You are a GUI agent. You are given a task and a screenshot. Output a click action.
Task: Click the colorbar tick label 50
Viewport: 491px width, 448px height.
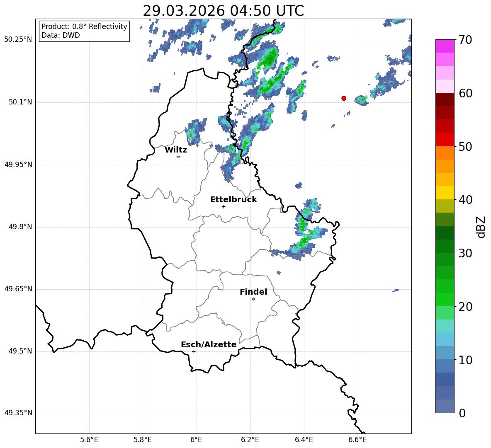click(x=465, y=147)
